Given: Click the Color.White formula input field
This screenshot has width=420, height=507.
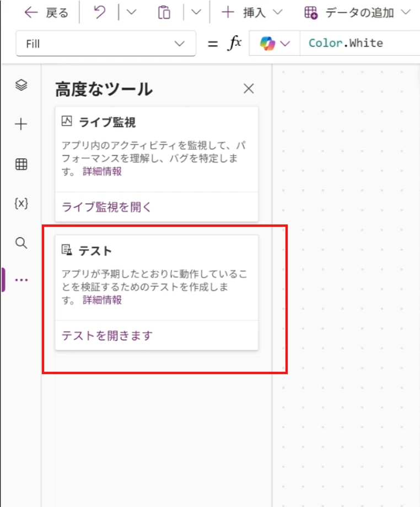Looking at the screenshot, I should tap(358, 44).
